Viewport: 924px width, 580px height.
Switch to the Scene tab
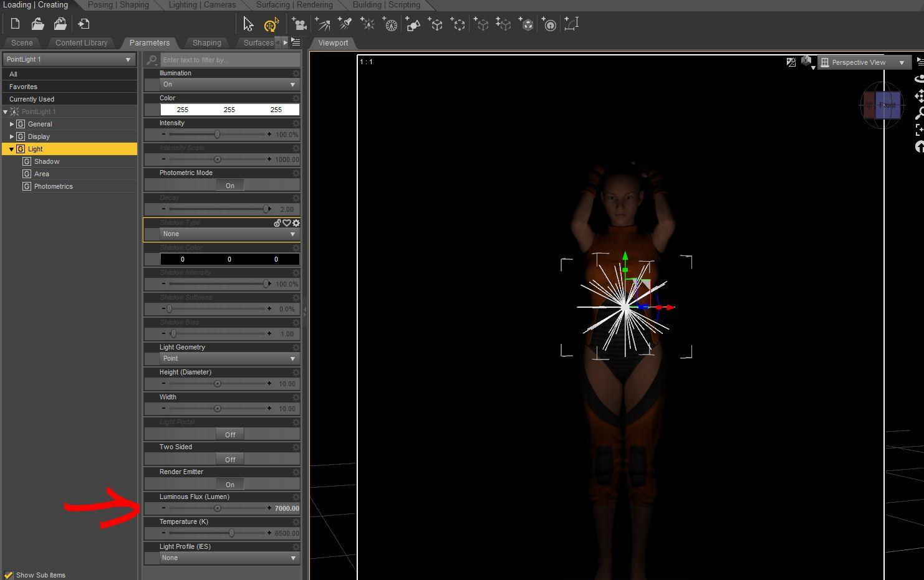coord(22,43)
